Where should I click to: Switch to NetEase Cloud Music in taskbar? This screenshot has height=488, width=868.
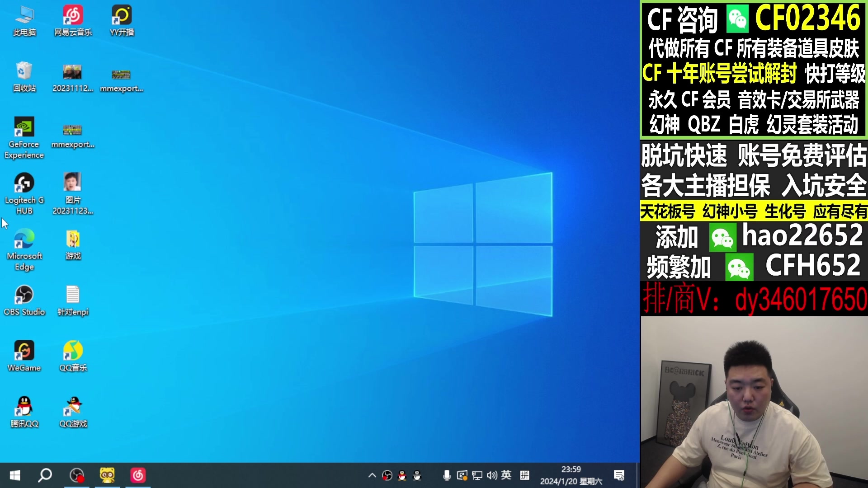pyautogui.click(x=138, y=475)
